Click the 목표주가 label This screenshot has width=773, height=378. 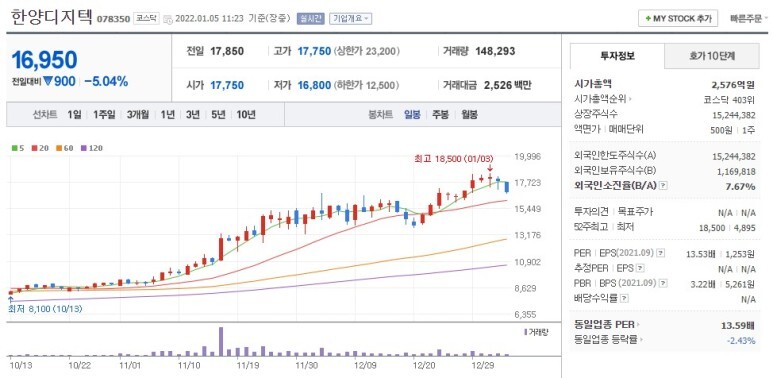click(x=634, y=212)
